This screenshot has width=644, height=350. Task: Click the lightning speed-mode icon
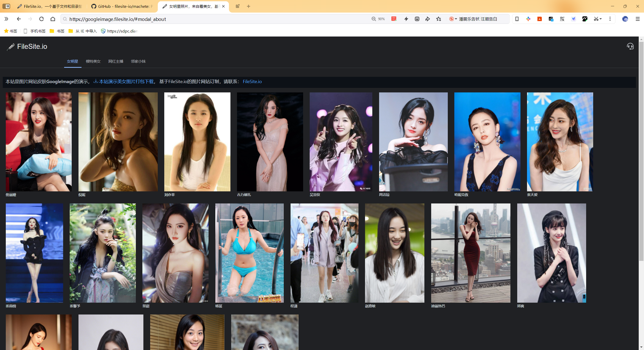click(x=406, y=19)
